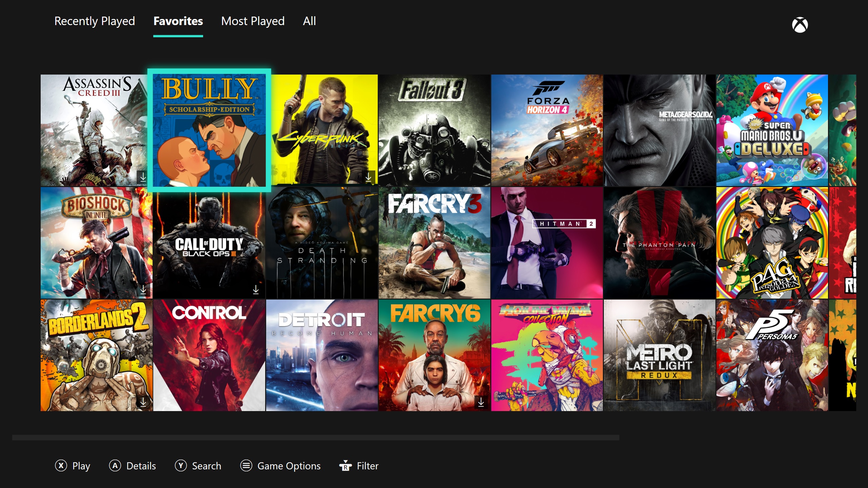The height and width of the screenshot is (488, 868).
Task: Select the Far Cry 3 tile
Action: pos(434,243)
